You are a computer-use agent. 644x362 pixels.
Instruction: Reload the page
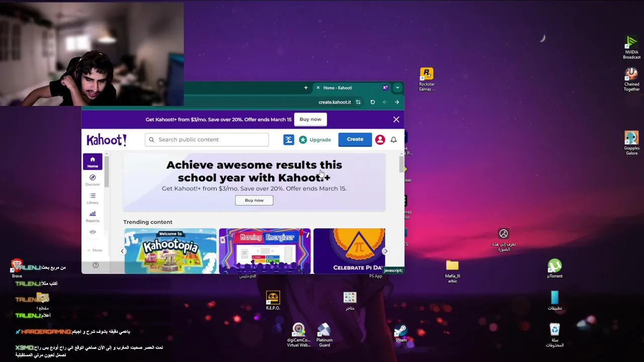(x=372, y=102)
